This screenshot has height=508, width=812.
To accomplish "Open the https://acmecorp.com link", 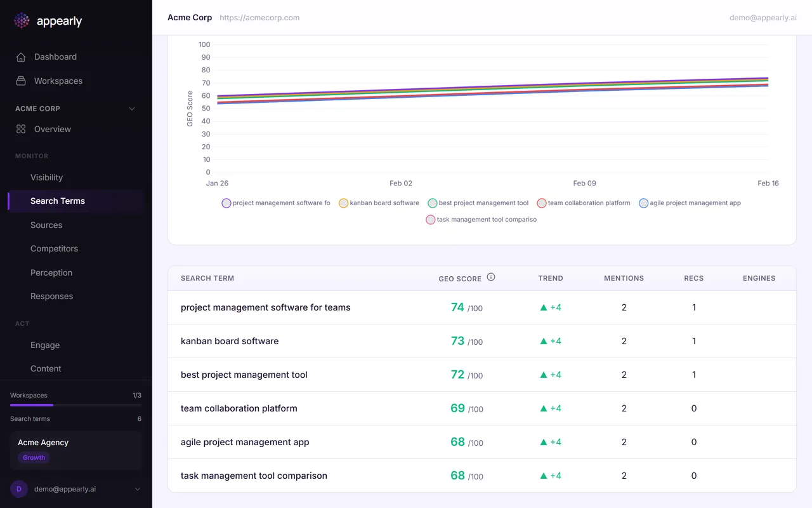I will (259, 17).
